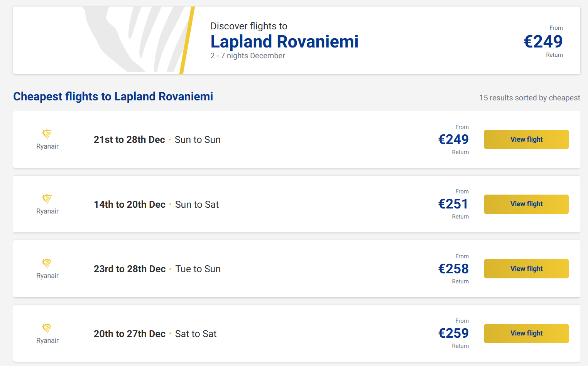588x366 pixels.
Task: Click Ryanair harp logo on 23rd–28th Dec flight
Action: [47, 263]
